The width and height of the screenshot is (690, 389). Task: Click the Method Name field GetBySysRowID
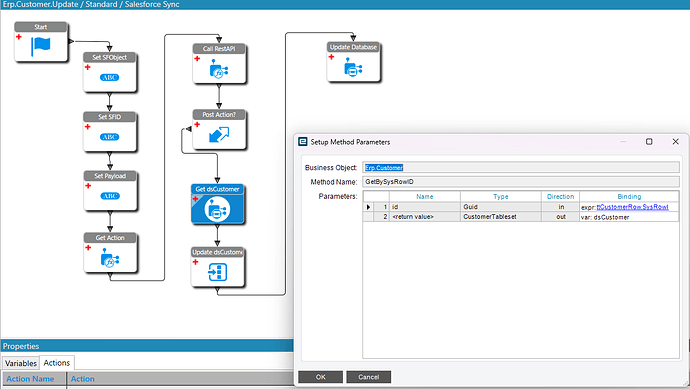[521, 182]
